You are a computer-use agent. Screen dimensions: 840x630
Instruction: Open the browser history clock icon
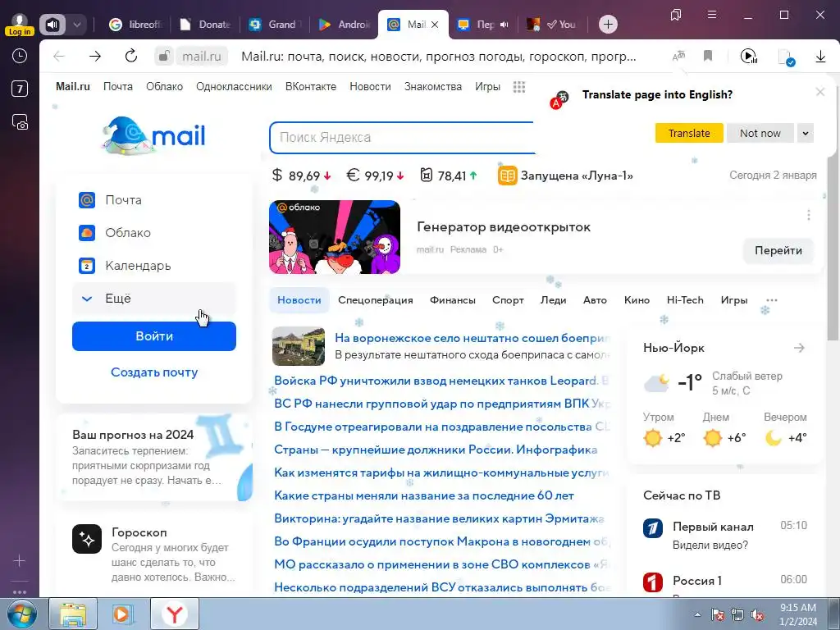(x=20, y=56)
